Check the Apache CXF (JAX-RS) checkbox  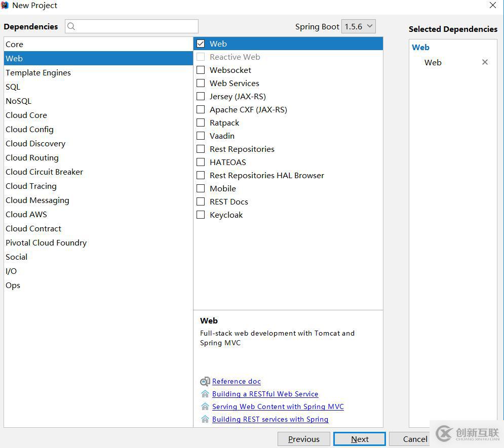coord(201,109)
